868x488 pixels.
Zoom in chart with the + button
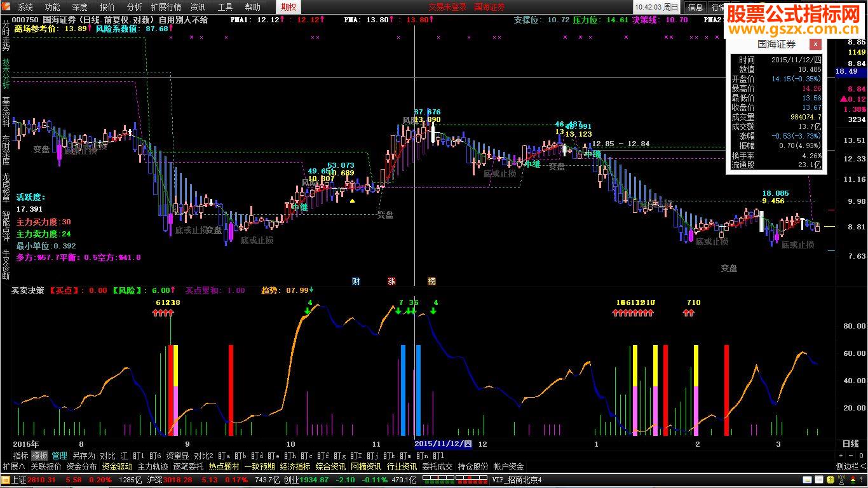pyautogui.click(x=841, y=456)
